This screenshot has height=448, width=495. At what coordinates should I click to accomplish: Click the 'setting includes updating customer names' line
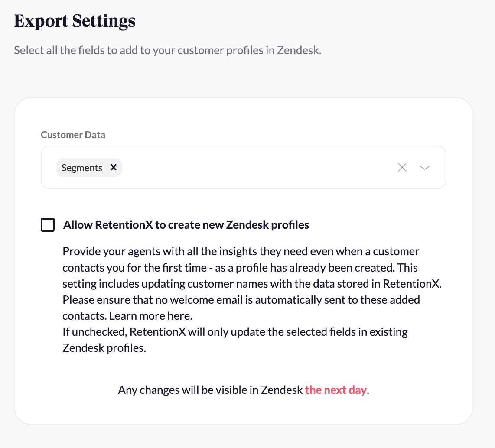(x=251, y=284)
